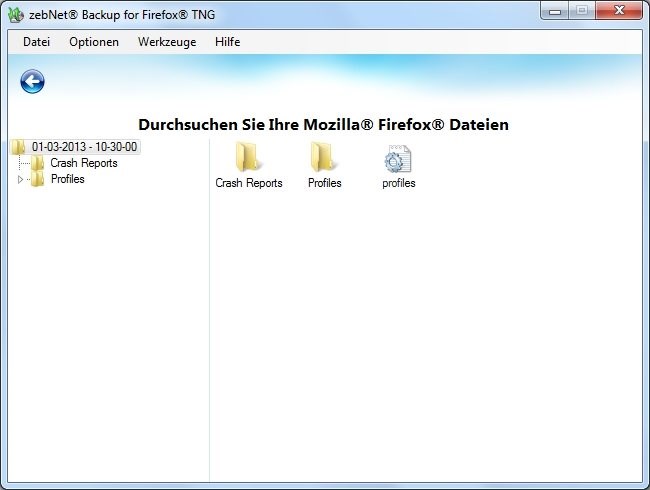Click the 'Crash Reports' label in file pane
Image resolution: width=650 pixels, height=490 pixels.
coord(249,183)
